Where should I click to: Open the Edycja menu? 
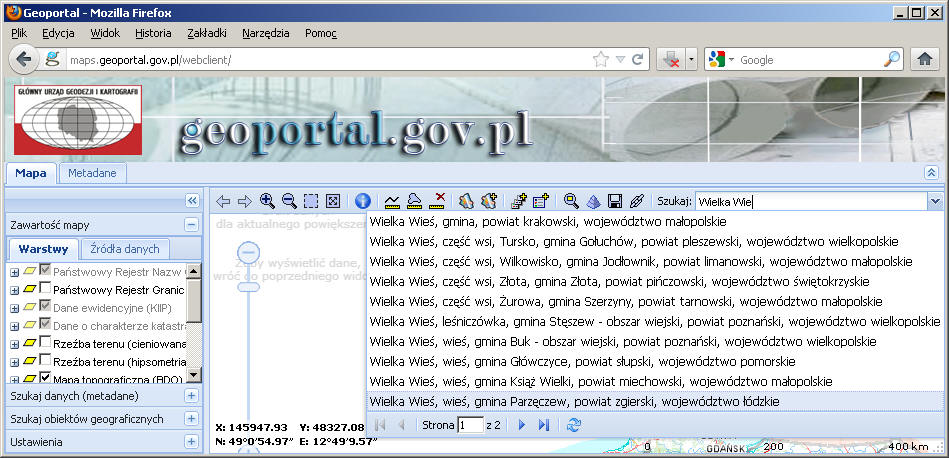pyautogui.click(x=58, y=33)
